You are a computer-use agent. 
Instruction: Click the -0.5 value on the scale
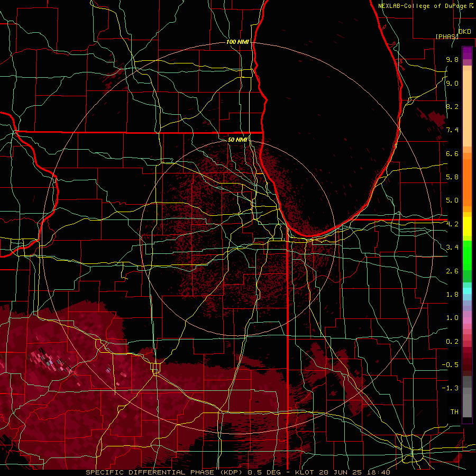click(450, 365)
